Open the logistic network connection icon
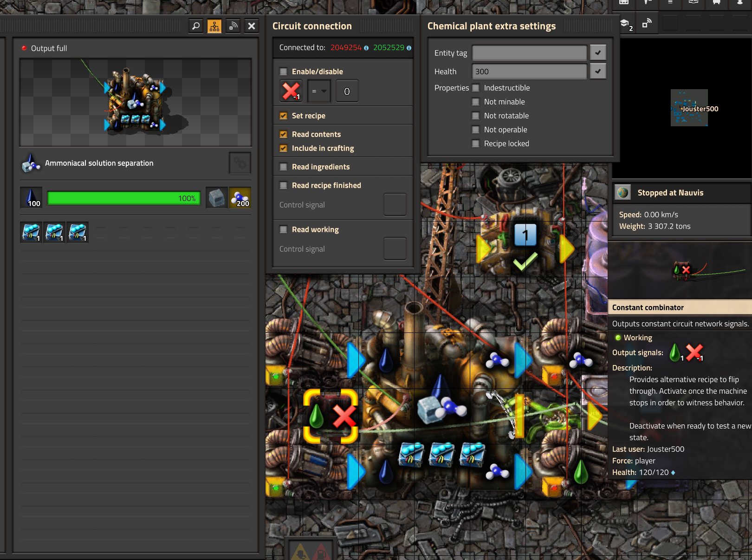This screenshot has width=752, height=560. pyautogui.click(x=233, y=26)
